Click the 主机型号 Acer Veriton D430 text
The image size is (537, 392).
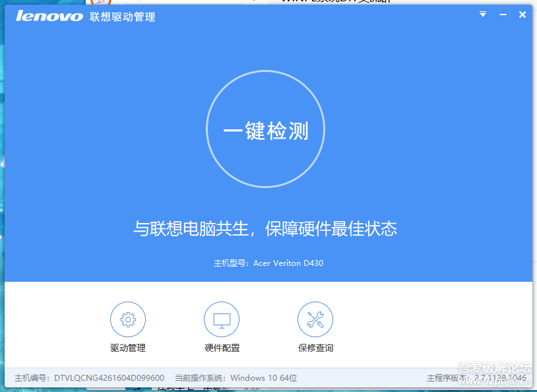pos(268,263)
